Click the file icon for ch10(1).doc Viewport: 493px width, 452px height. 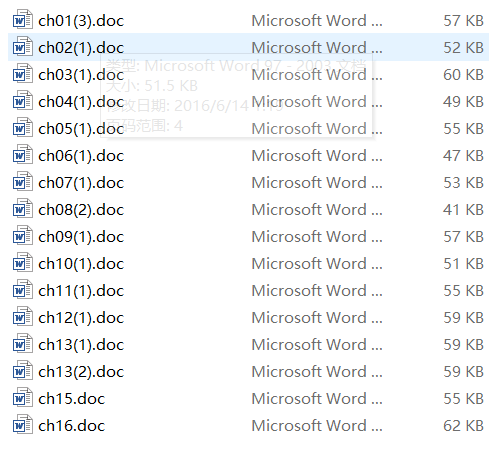point(23,263)
